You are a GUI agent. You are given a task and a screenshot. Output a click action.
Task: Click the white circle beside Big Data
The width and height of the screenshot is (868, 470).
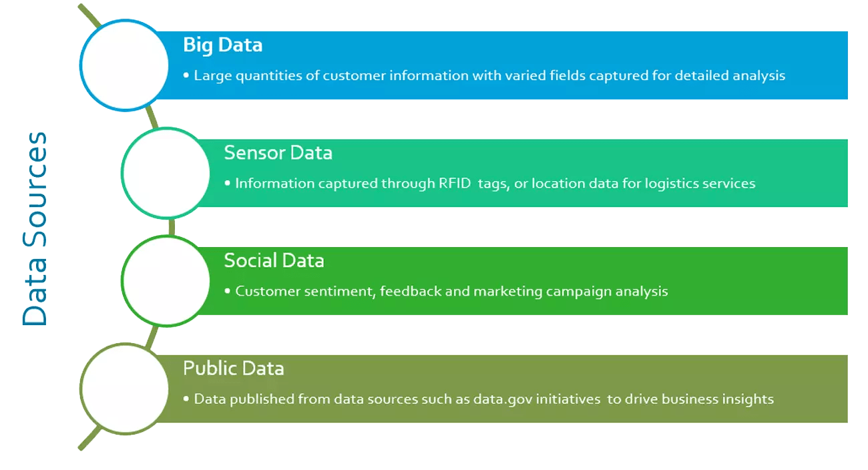pyautogui.click(x=124, y=65)
